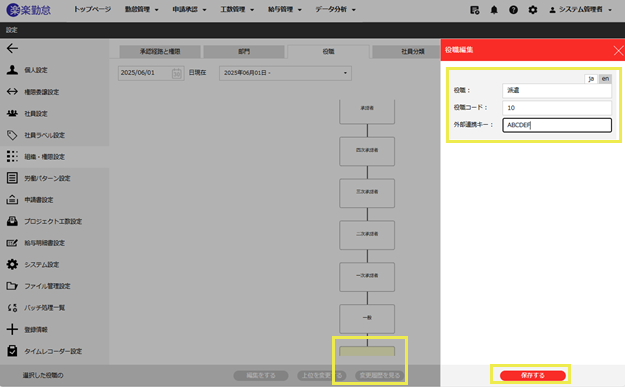Open 申請書設定 tray icon
This screenshot has height=387, width=625.
click(x=12, y=200)
